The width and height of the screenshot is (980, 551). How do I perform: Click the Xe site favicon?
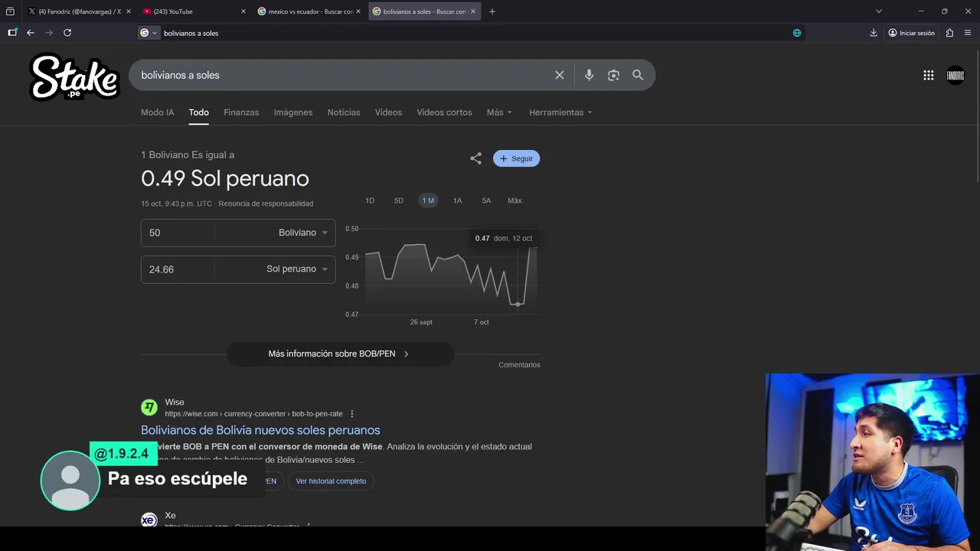click(x=149, y=520)
